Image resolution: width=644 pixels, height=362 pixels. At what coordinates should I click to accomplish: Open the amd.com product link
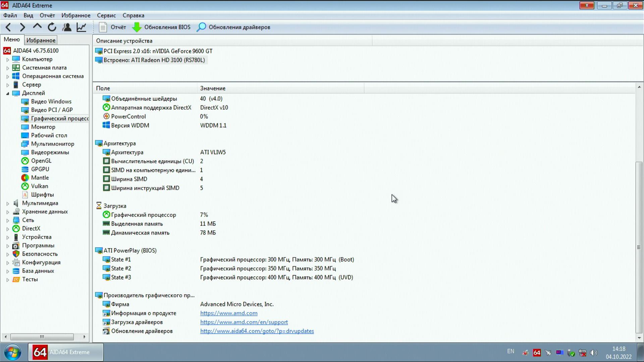[229, 313]
